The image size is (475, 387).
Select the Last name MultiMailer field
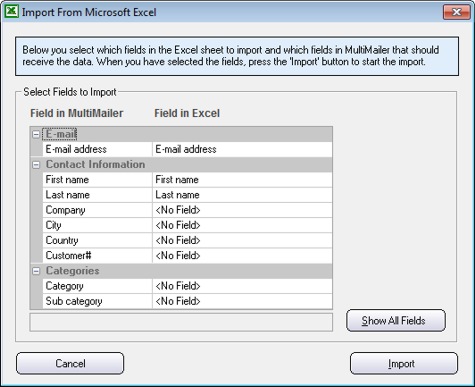97,195
